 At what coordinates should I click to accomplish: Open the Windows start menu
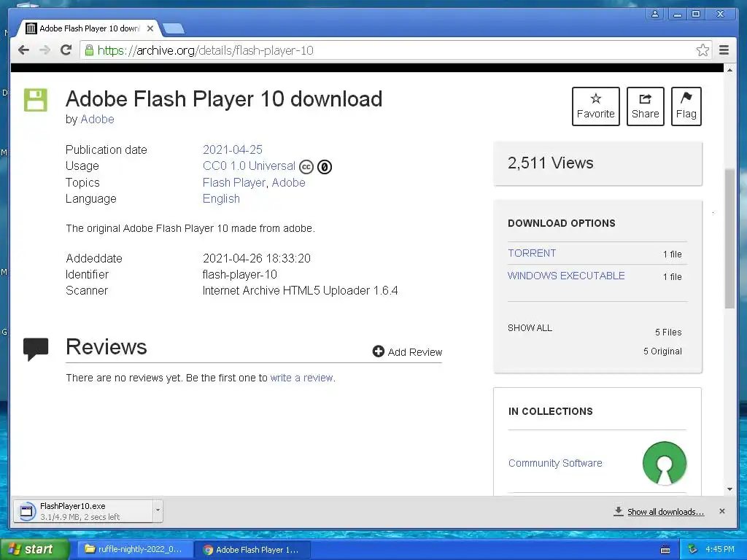click(x=34, y=549)
